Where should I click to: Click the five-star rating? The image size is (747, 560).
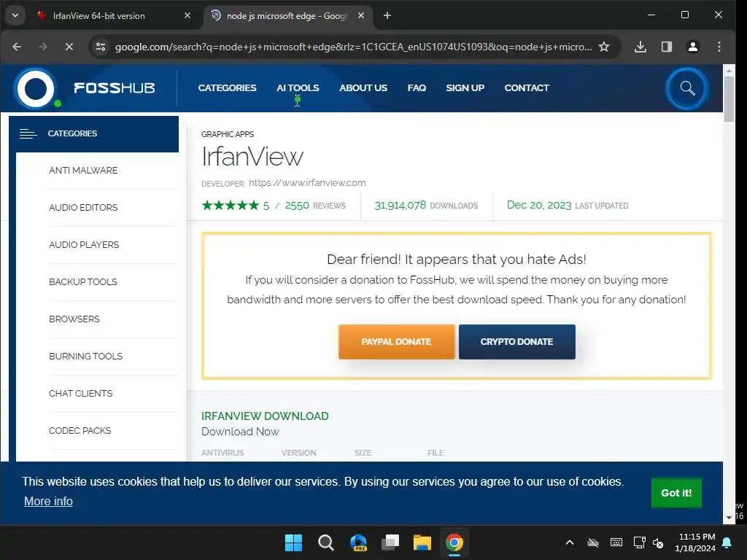pos(231,205)
